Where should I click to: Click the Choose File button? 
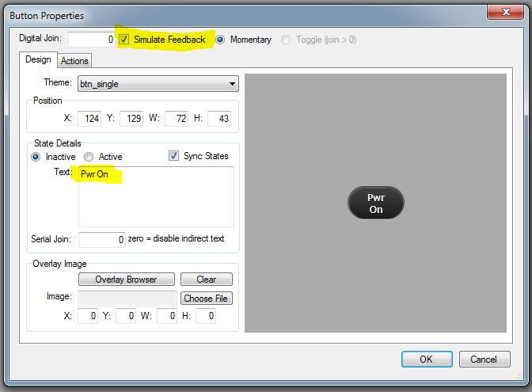coord(207,299)
